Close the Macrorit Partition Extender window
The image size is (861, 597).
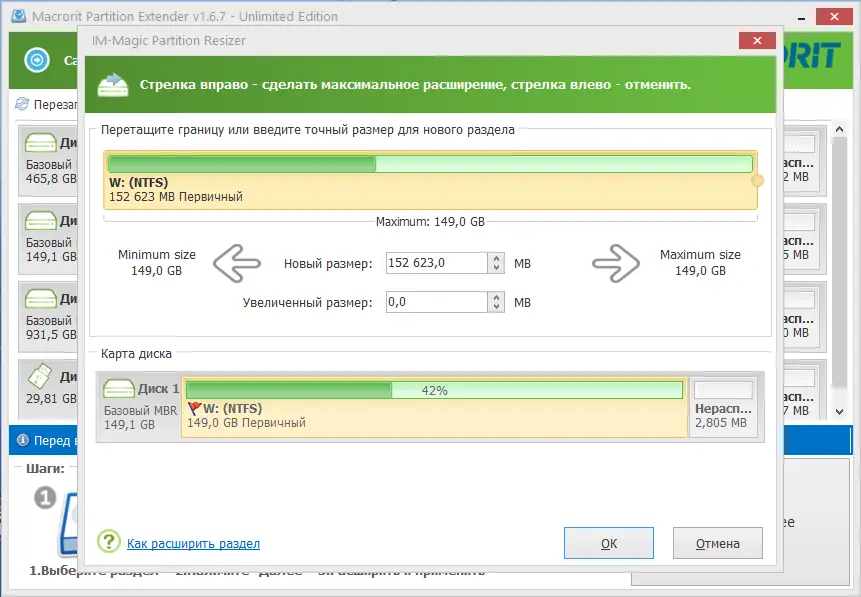pyautogui.click(x=834, y=16)
